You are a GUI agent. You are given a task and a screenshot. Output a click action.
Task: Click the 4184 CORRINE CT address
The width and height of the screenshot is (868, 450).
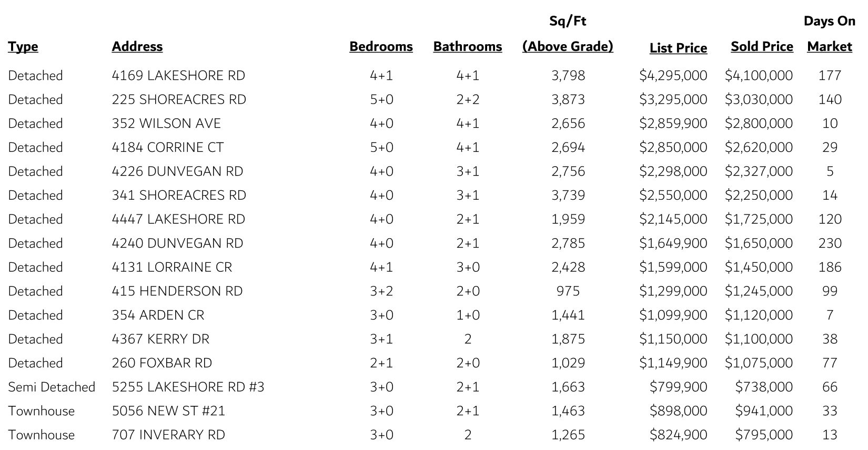click(x=168, y=148)
